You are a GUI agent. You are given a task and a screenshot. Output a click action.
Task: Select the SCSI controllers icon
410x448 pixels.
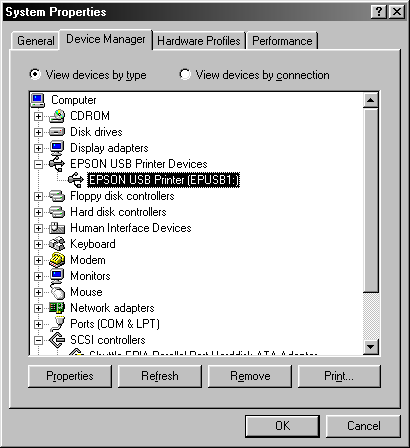coord(57,340)
